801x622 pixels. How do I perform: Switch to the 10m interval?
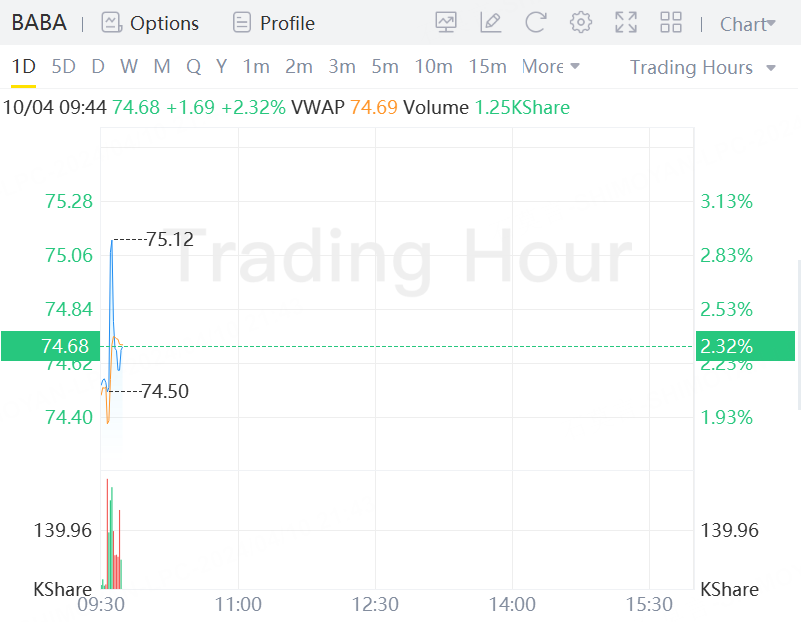(x=433, y=66)
